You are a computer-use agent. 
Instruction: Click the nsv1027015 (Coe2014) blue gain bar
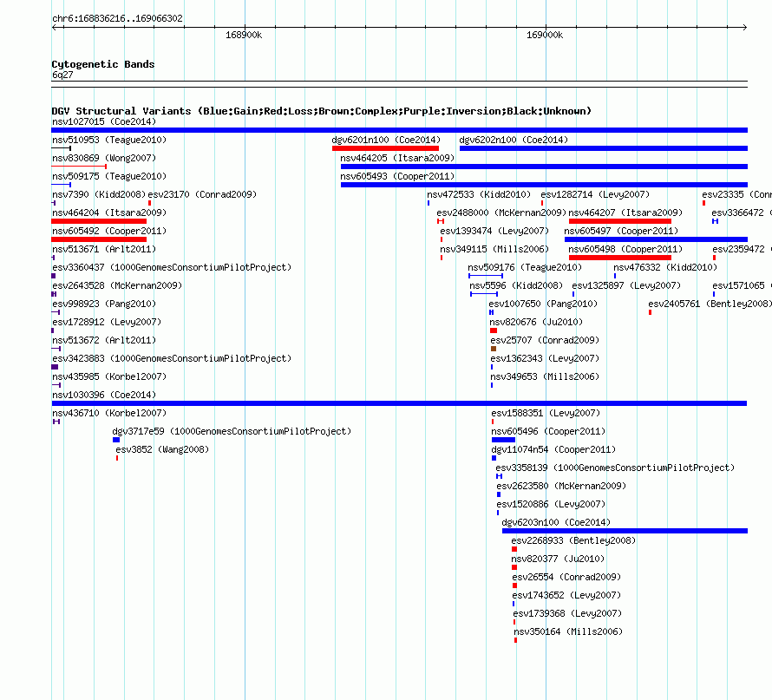(x=399, y=130)
